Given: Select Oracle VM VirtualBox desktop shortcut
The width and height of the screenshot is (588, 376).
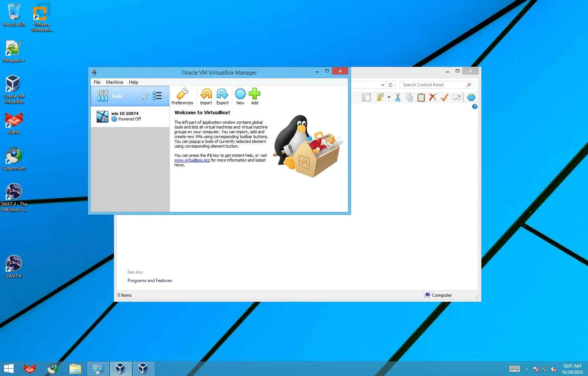Looking at the screenshot, I should coord(14,89).
